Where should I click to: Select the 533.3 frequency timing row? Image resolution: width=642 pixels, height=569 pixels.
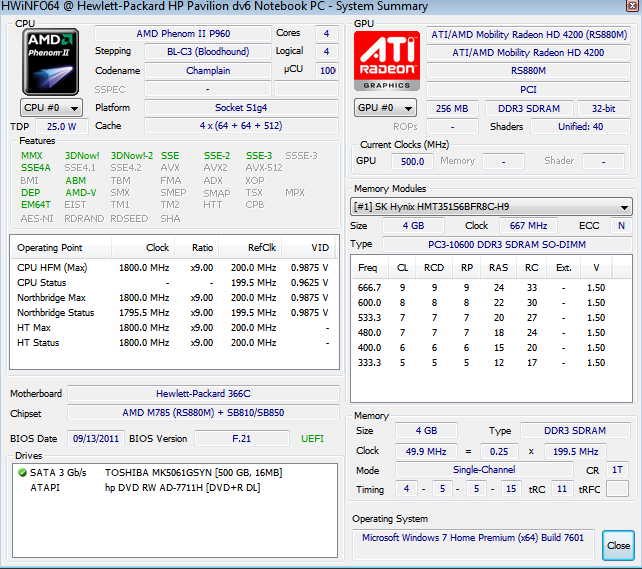pos(491,318)
